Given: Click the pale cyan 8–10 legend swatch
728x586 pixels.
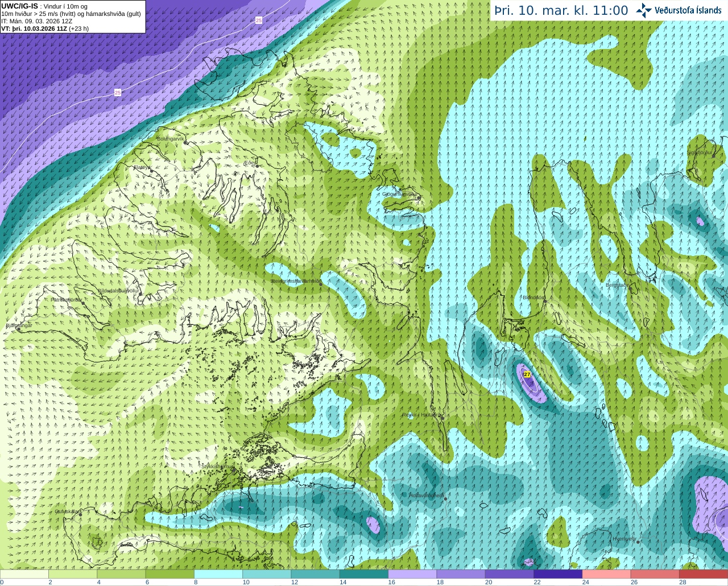Looking at the screenshot, I should [218, 574].
